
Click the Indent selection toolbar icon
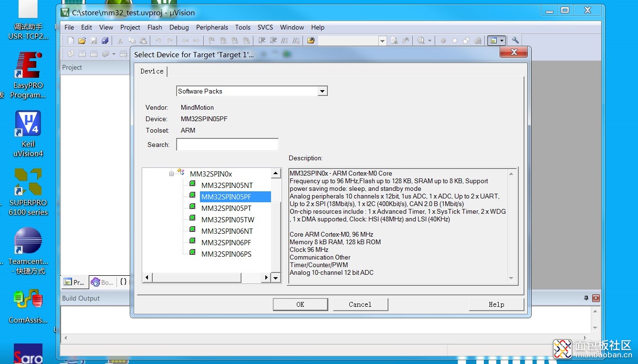point(261,41)
